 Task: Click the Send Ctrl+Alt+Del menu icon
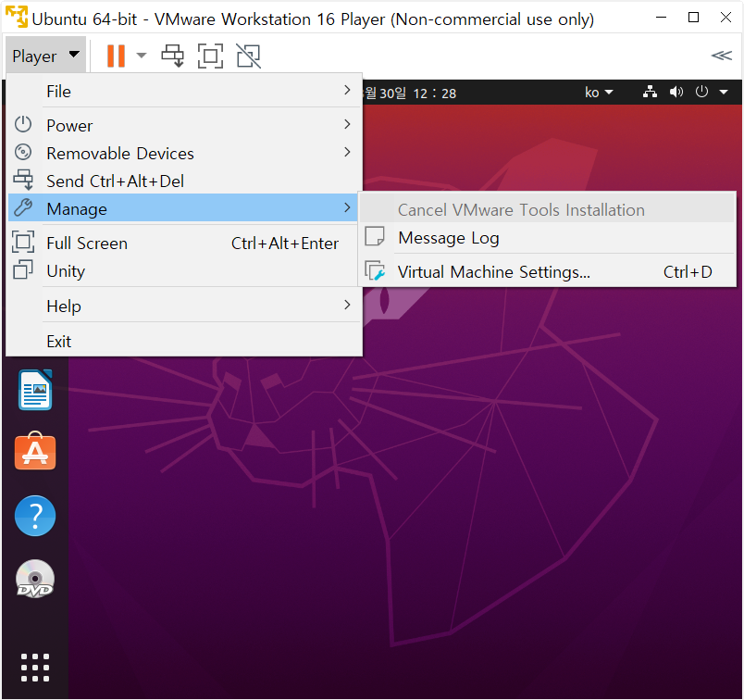23,180
